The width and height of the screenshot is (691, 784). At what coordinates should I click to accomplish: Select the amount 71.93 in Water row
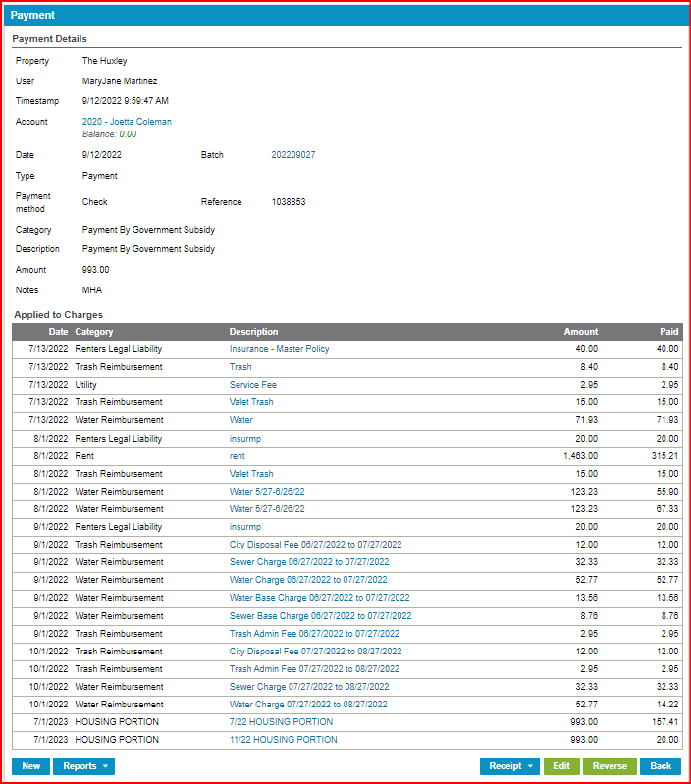[587, 420]
